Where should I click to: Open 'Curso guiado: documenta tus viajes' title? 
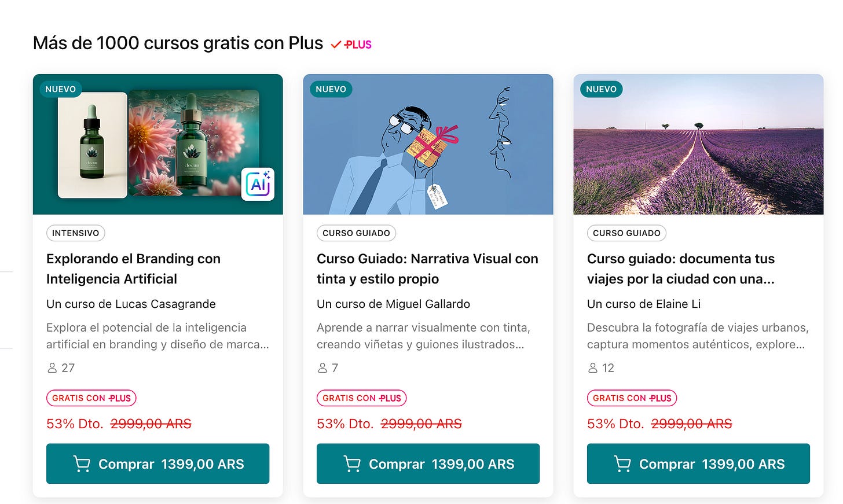(x=681, y=268)
